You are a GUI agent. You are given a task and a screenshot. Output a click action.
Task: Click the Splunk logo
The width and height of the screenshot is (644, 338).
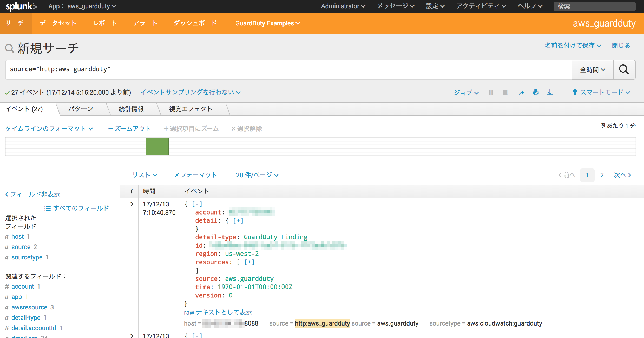coord(21,6)
